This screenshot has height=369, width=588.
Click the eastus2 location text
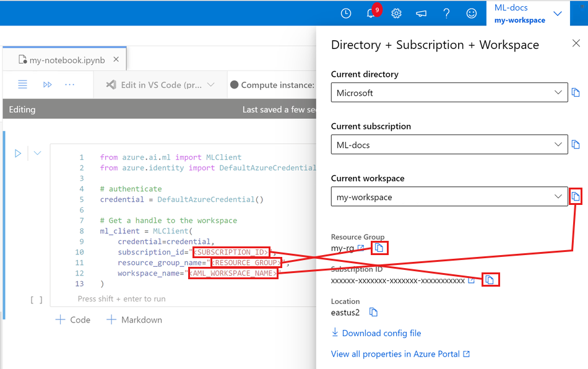point(345,313)
